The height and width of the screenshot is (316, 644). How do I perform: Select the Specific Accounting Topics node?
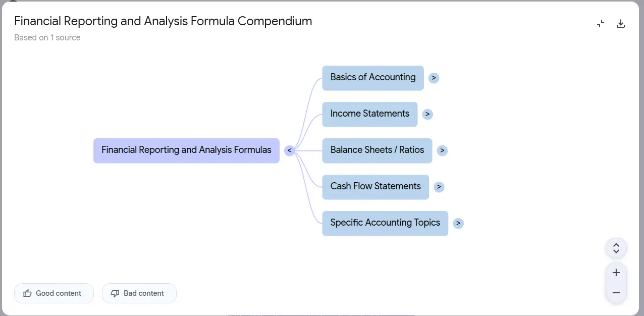(385, 223)
